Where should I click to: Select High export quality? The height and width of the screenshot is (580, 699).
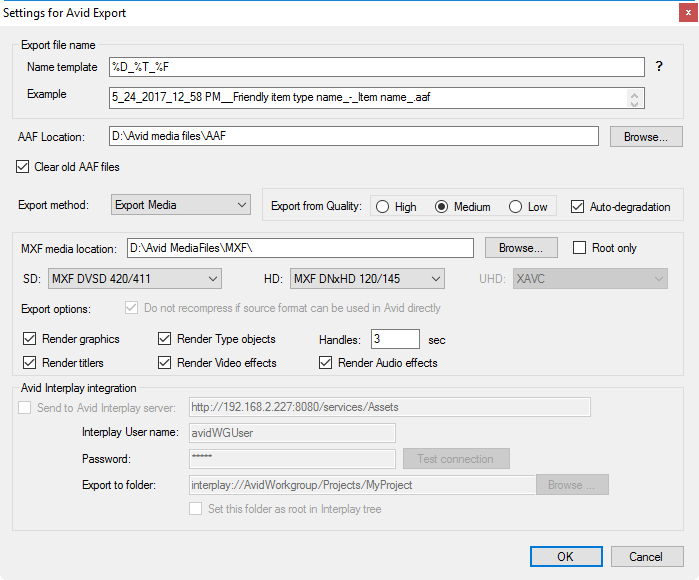coord(382,207)
